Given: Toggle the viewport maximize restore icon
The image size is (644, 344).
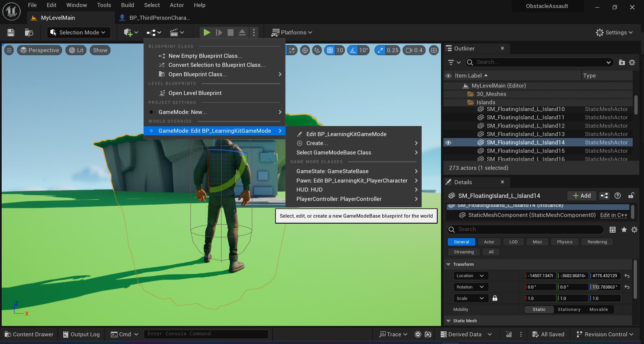Looking at the screenshot, I should (x=292, y=50).
